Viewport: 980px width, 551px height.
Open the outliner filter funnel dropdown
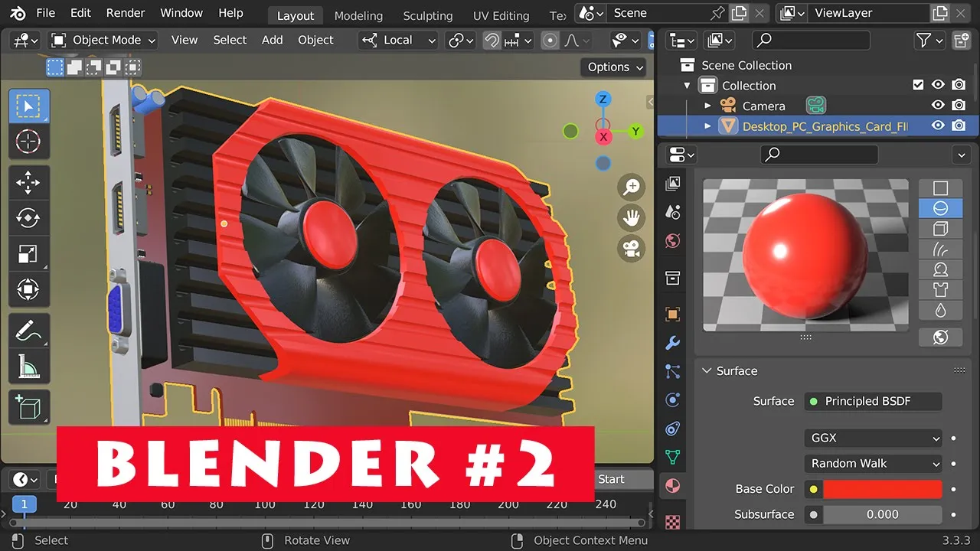(x=928, y=41)
